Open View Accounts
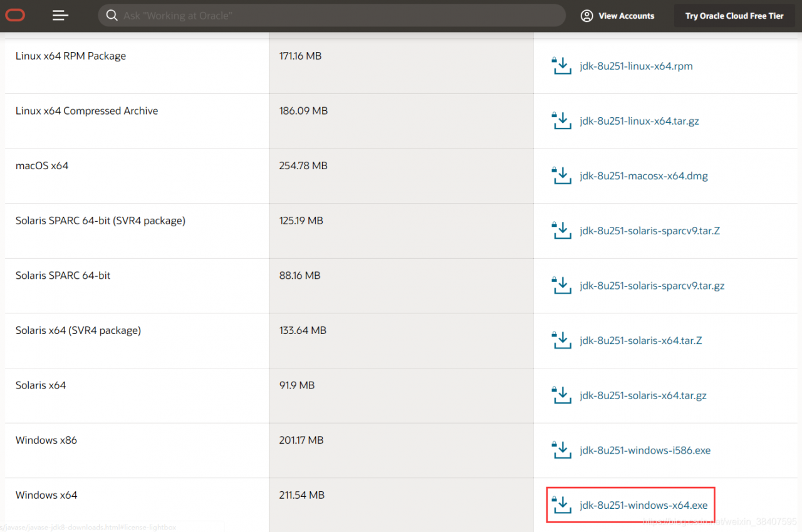Screen dimensions: 802x532 pos(617,16)
